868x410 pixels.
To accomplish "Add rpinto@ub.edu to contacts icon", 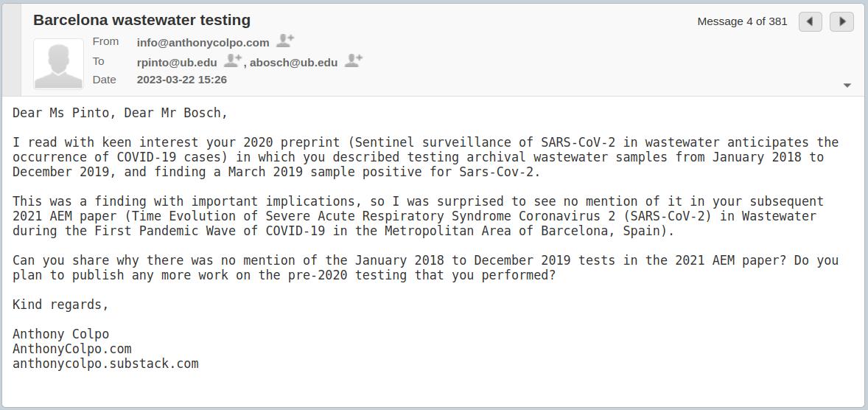I will [x=233, y=61].
